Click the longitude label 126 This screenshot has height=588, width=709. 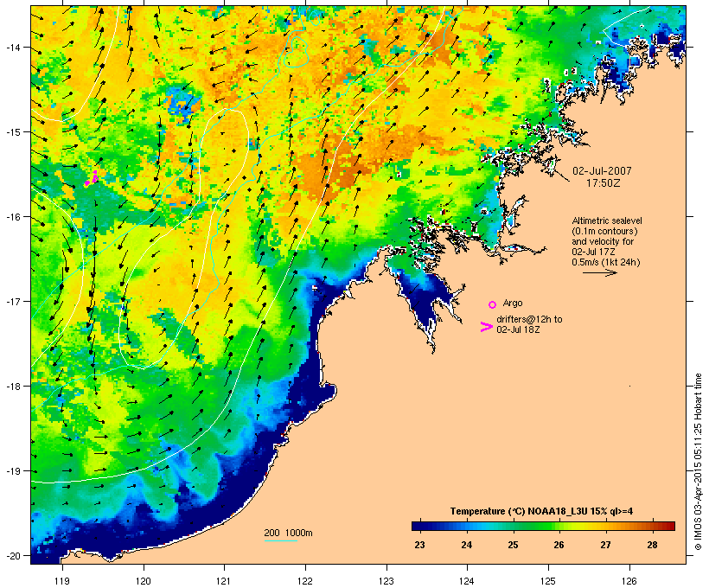(x=629, y=581)
